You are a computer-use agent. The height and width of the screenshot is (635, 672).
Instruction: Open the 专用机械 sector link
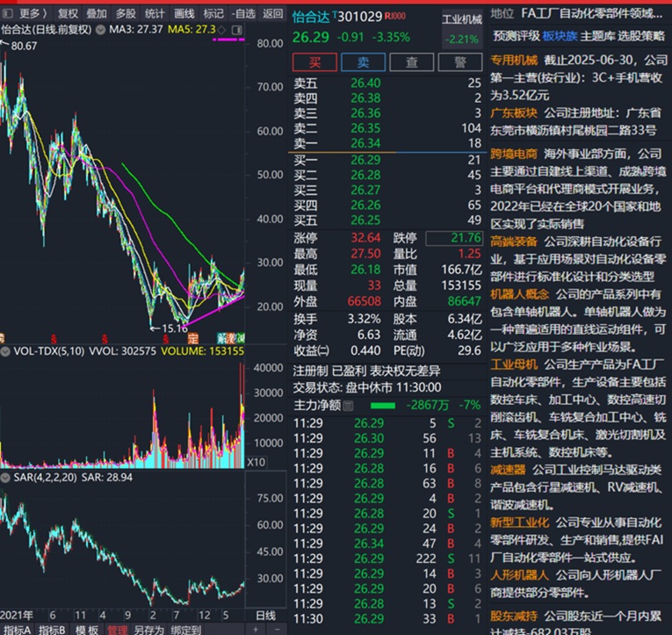(513, 60)
